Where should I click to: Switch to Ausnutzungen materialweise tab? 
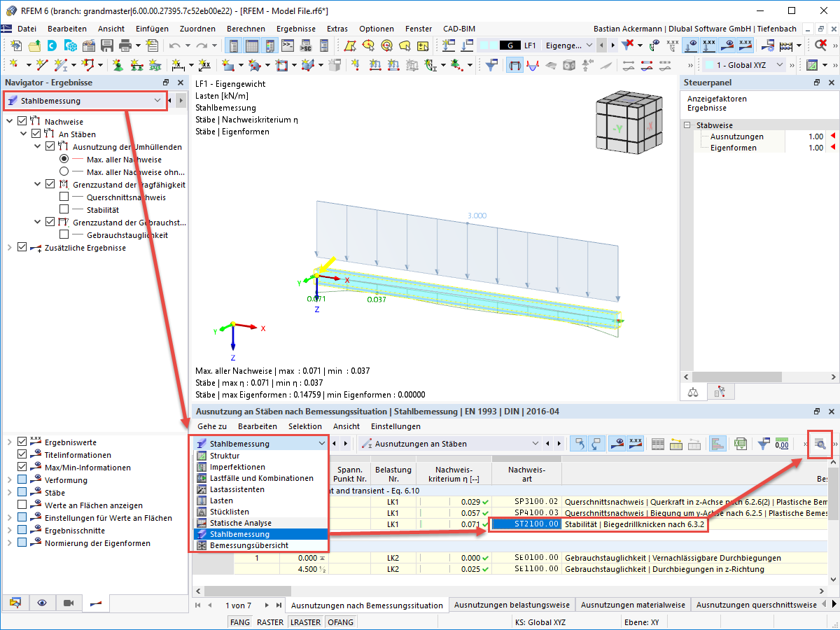(633, 605)
